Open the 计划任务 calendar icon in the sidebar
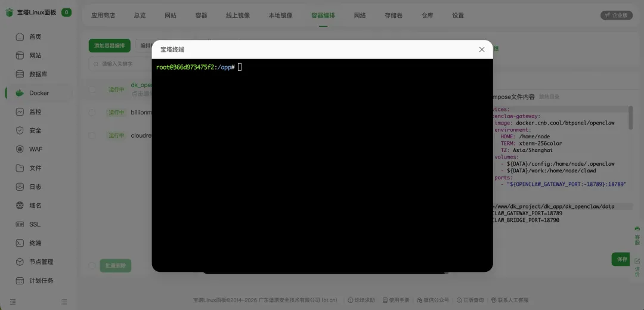Screen dimensions: 644x310 pos(20,281)
